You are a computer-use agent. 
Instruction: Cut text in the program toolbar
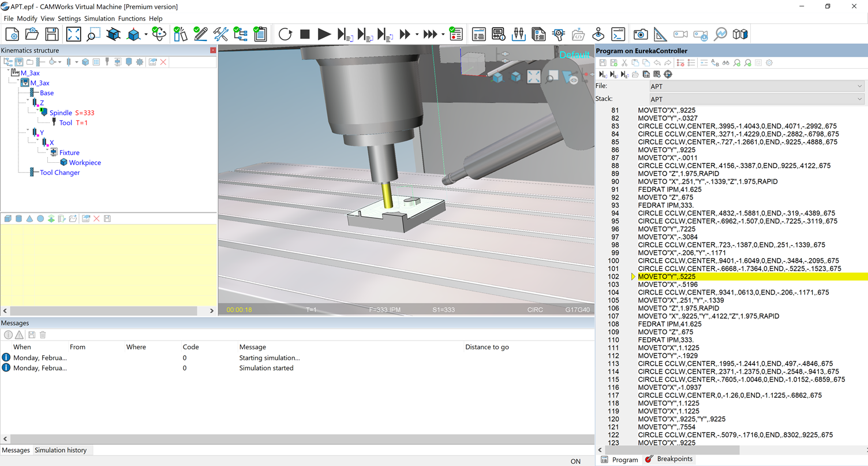[624, 62]
